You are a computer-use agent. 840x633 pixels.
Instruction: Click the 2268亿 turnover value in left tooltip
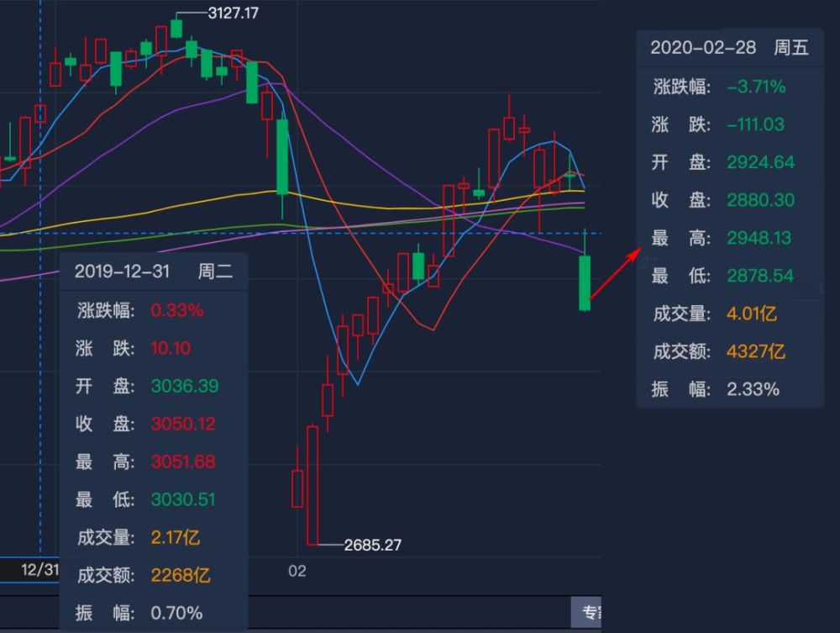tap(181, 575)
